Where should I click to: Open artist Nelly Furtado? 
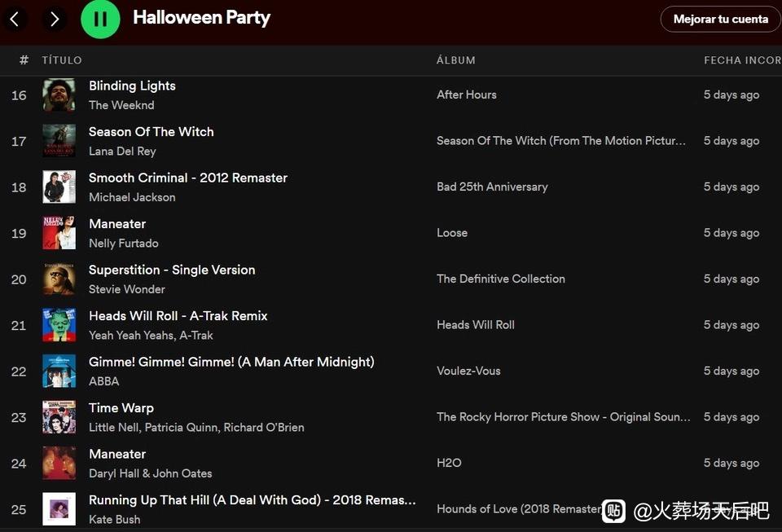click(124, 244)
